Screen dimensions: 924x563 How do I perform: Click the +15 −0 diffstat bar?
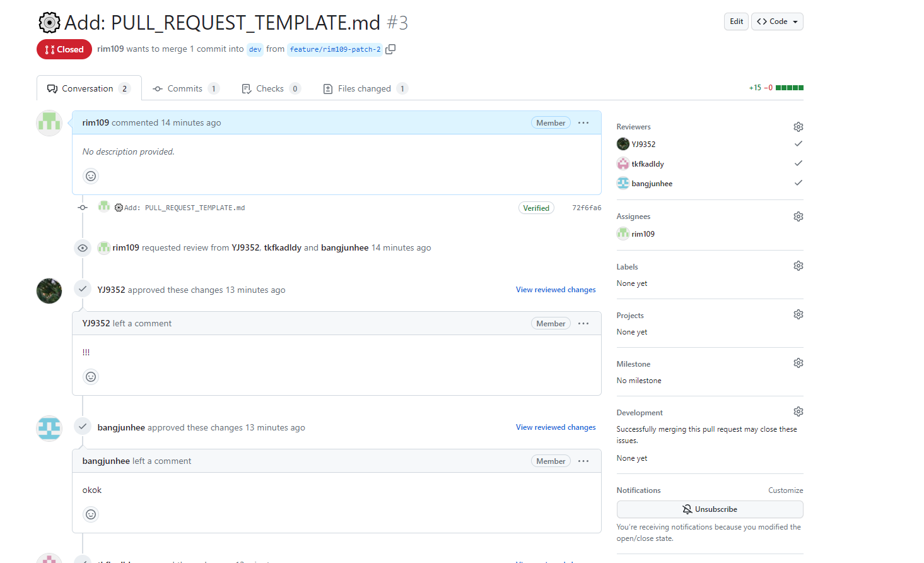776,88
